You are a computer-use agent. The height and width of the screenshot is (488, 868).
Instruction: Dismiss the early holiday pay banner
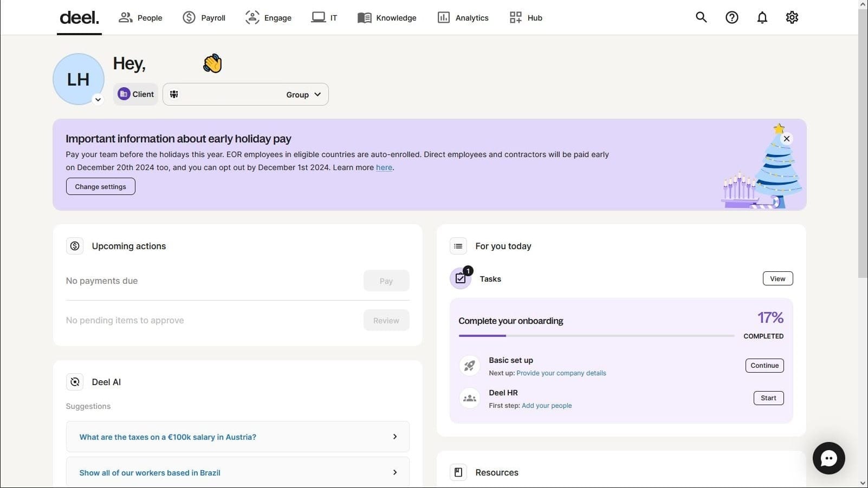pos(787,139)
